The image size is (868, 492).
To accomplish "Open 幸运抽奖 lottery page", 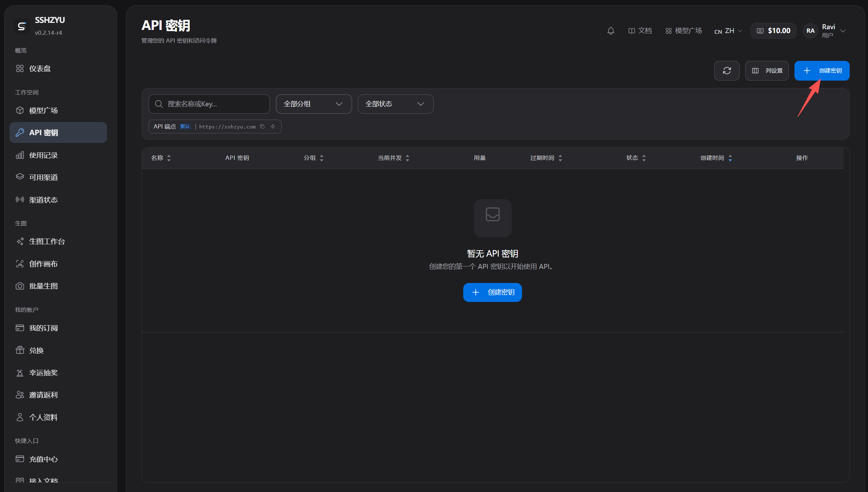I will click(58, 373).
